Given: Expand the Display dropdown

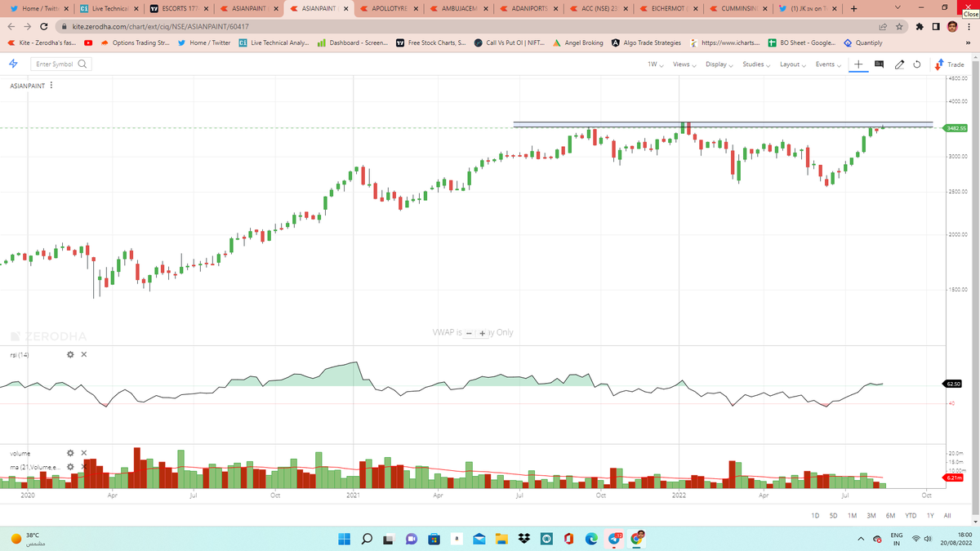Looking at the screenshot, I should coord(719,64).
